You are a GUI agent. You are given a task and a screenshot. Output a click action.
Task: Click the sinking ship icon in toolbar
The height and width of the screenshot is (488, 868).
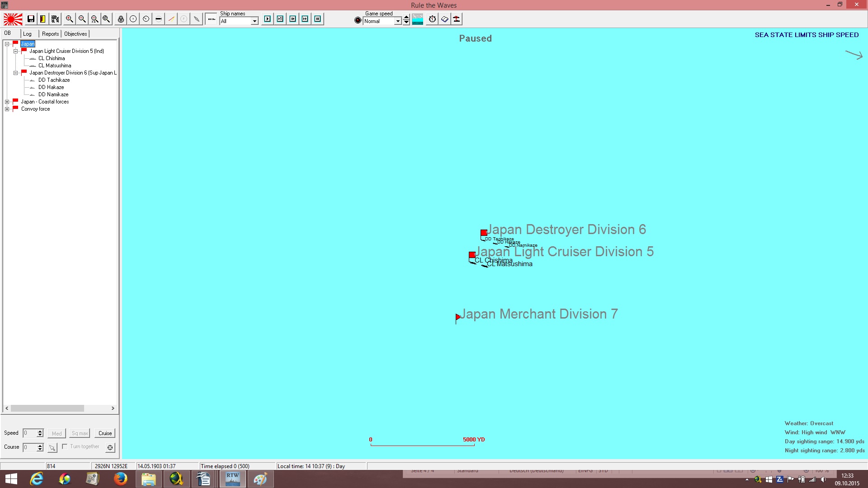click(457, 19)
